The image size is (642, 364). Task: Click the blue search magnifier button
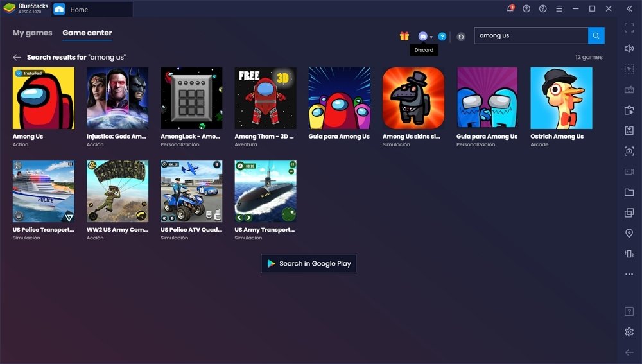596,35
